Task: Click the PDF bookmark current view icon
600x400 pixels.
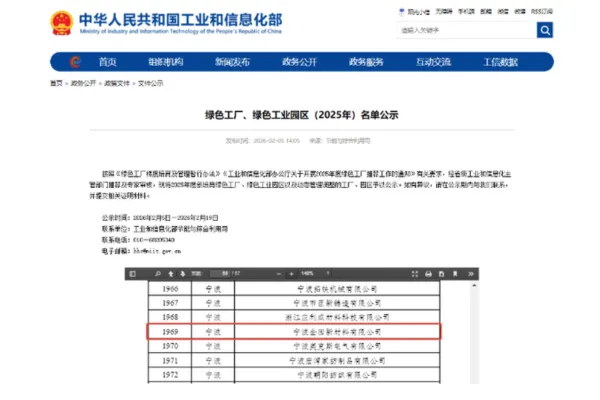Action: click(x=455, y=274)
